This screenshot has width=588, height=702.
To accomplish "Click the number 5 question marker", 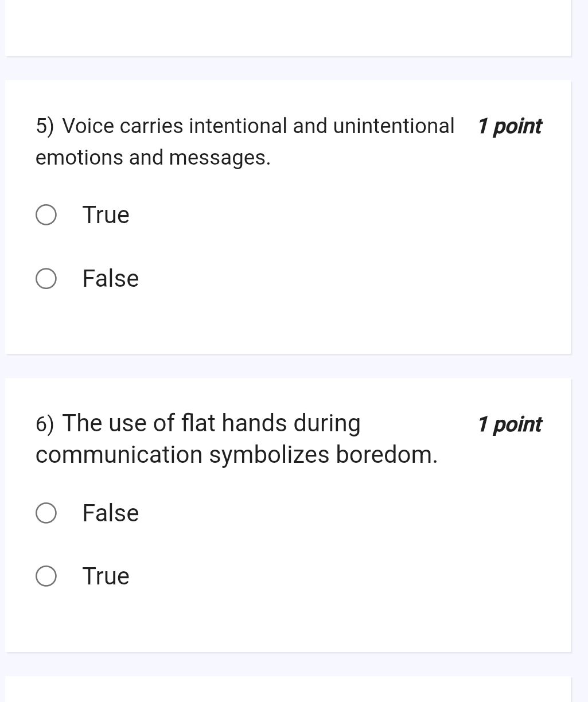I will point(44,125).
